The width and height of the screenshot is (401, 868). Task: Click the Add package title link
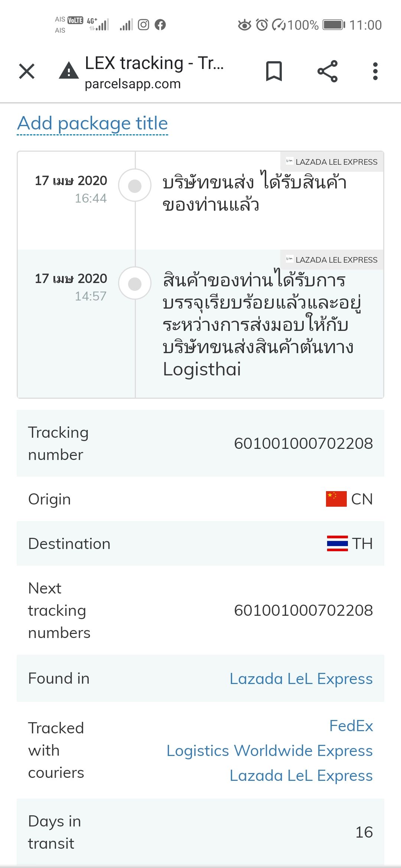pyautogui.click(x=92, y=124)
